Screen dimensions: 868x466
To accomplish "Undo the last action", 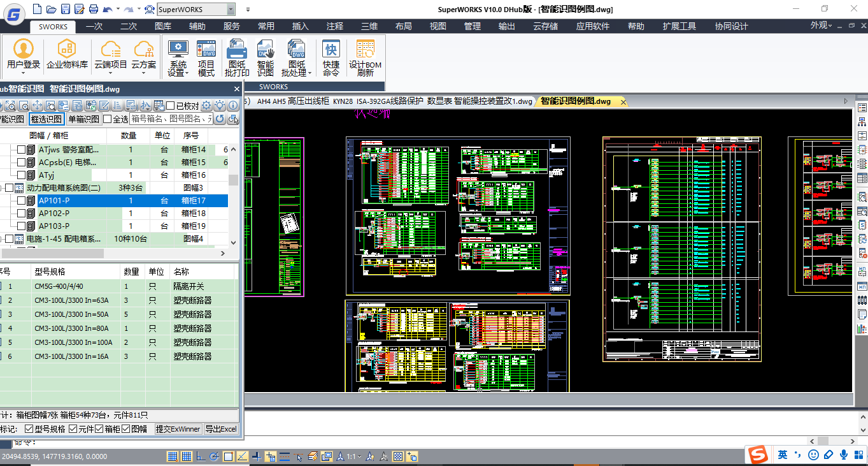I will [107, 9].
